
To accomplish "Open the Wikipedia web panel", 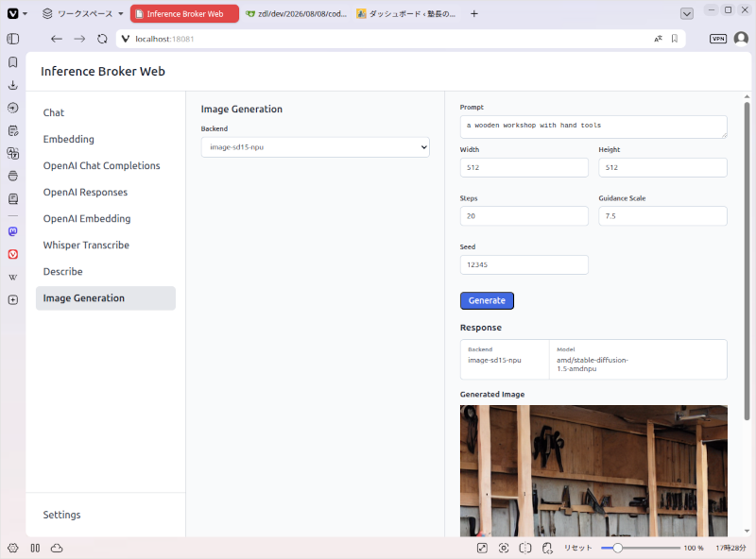I will point(13,277).
